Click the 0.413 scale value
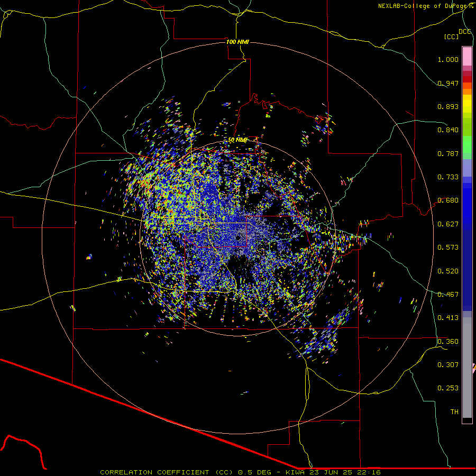This screenshot has height=476, width=476. pyautogui.click(x=448, y=318)
